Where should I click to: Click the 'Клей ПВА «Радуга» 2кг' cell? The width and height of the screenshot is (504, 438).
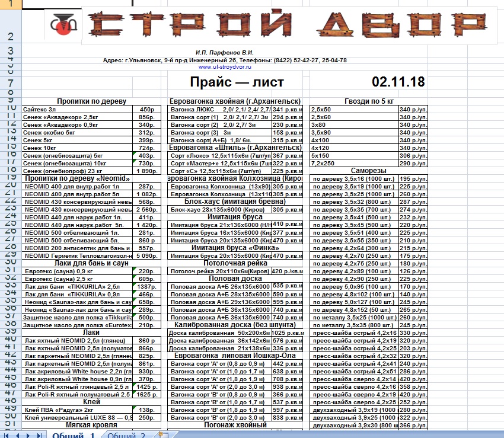77,410
